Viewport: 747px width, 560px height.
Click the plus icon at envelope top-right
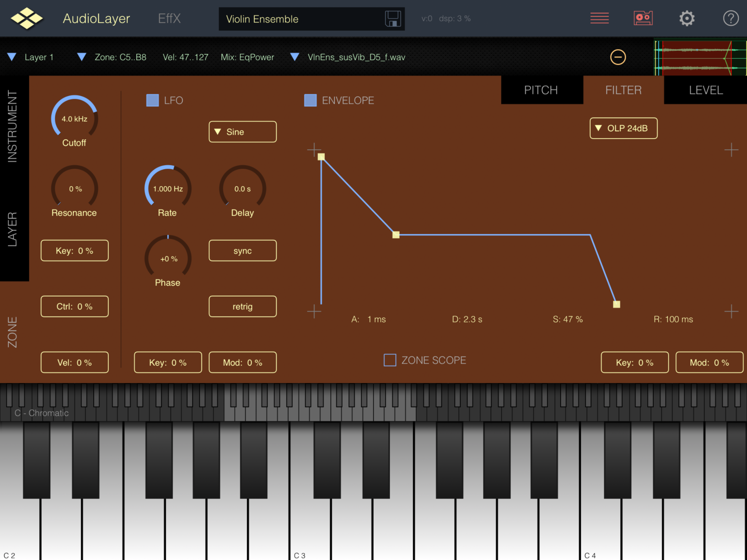(x=731, y=150)
